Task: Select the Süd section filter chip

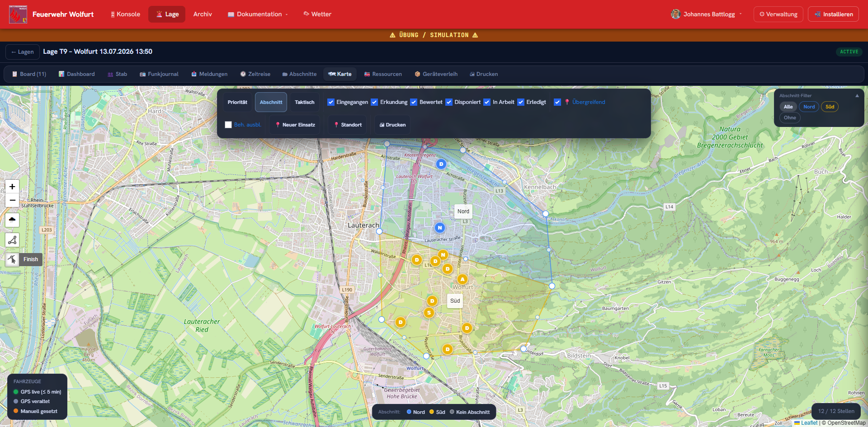Action: (830, 107)
